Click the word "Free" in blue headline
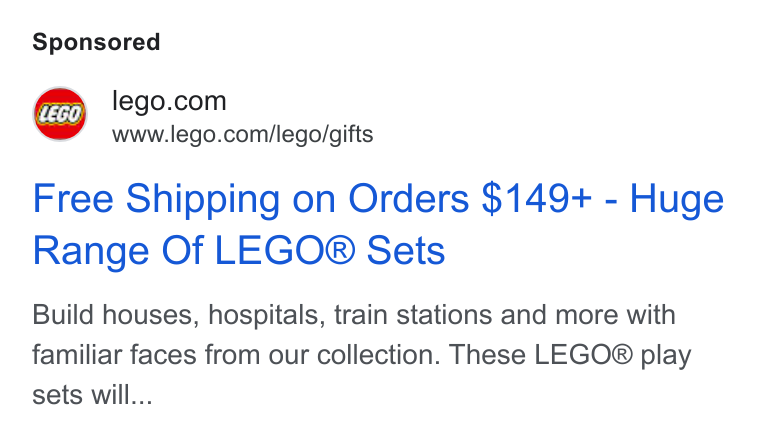This screenshot has width=760, height=438. pos(73,199)
